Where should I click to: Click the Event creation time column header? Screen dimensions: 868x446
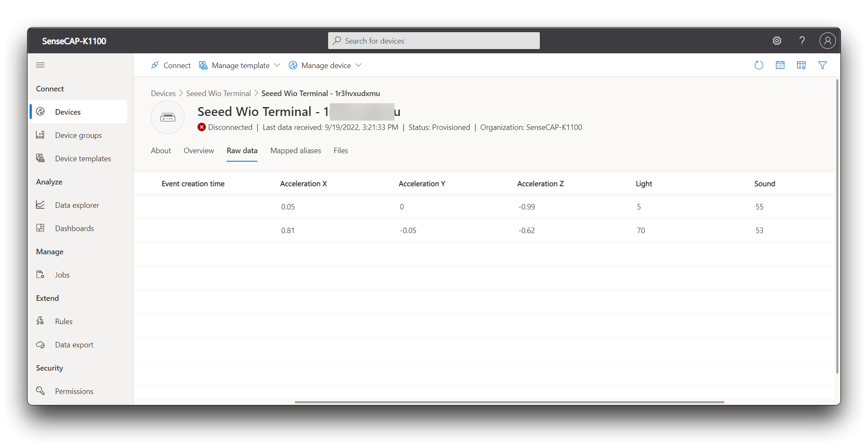click(193, 184)
